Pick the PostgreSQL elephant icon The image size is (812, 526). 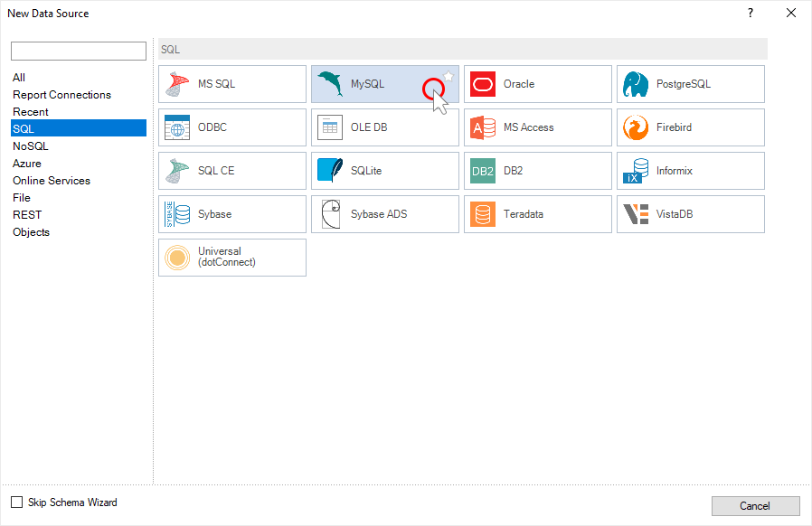[636, 84]
